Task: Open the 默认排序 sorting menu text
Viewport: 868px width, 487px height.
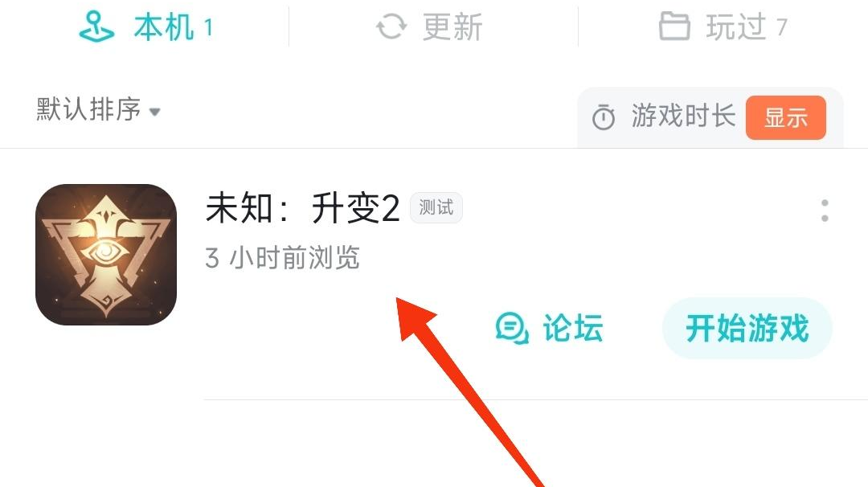Action: (88, 109)
